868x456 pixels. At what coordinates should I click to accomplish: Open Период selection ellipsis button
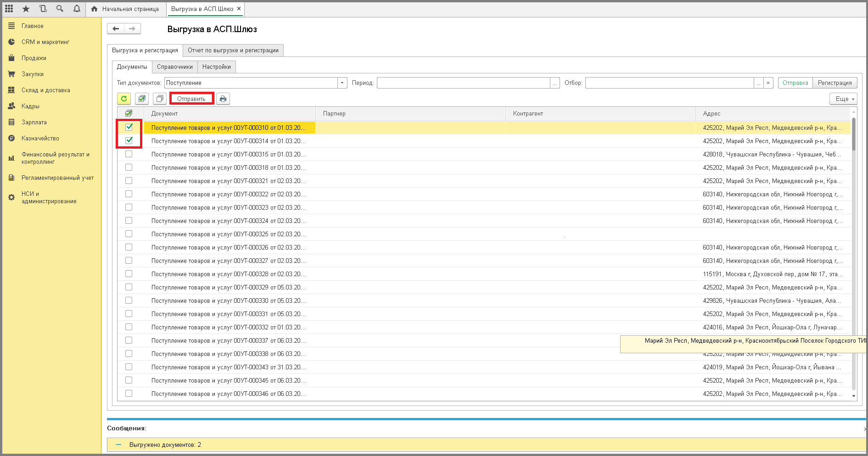click(555, 83)
